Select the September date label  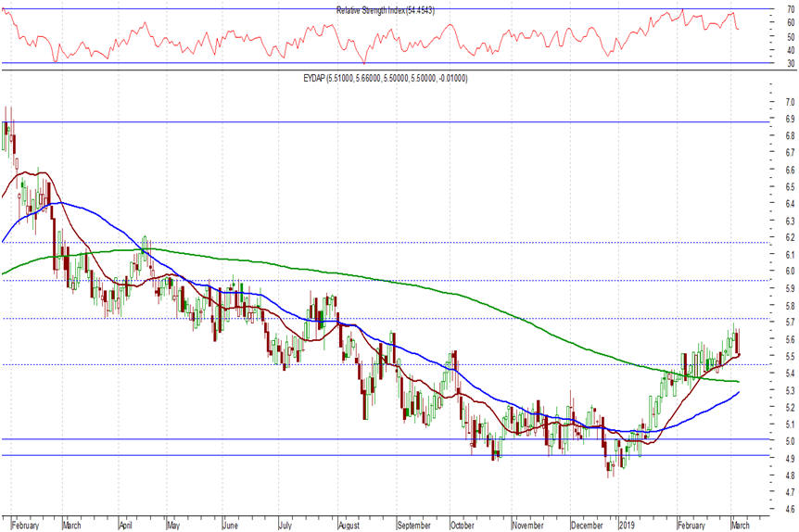coord(413,525)
